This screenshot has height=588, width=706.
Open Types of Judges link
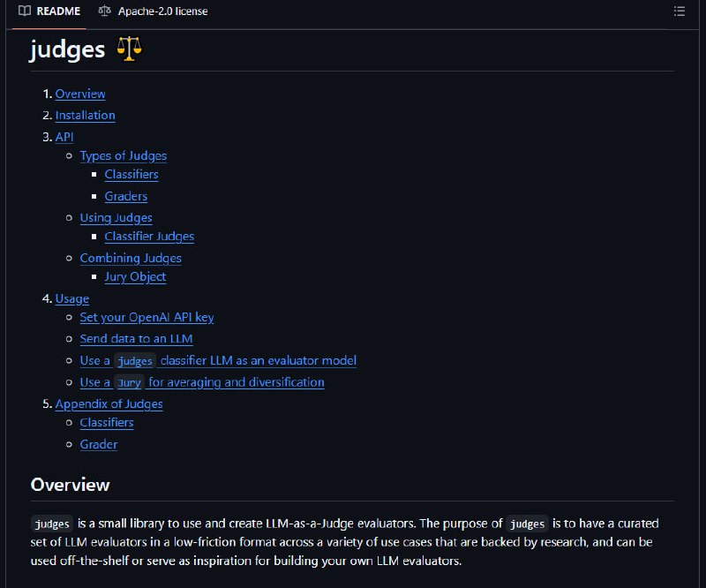[x=124, y=156]
